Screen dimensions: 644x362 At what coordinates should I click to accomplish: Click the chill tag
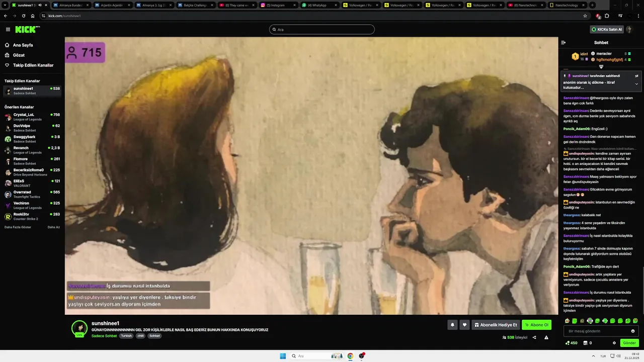pos(140,336)
